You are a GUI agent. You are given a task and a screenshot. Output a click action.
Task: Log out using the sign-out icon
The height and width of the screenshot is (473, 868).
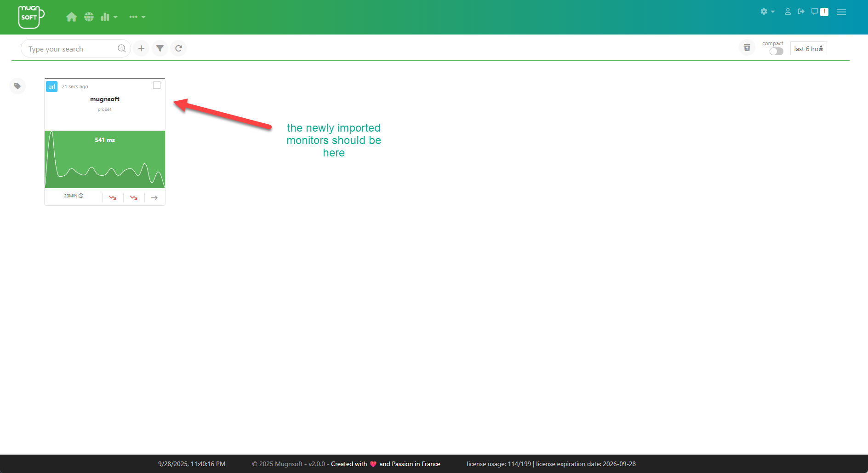801,12
